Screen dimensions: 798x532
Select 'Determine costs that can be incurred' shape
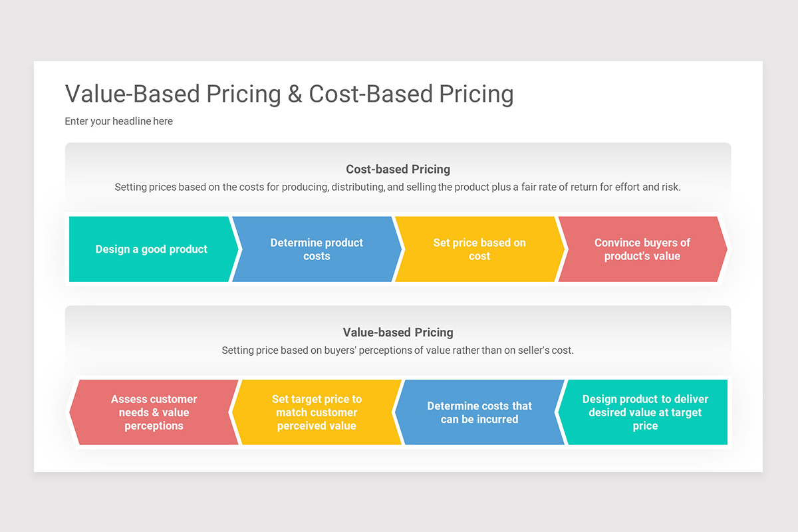click(479, 412)
